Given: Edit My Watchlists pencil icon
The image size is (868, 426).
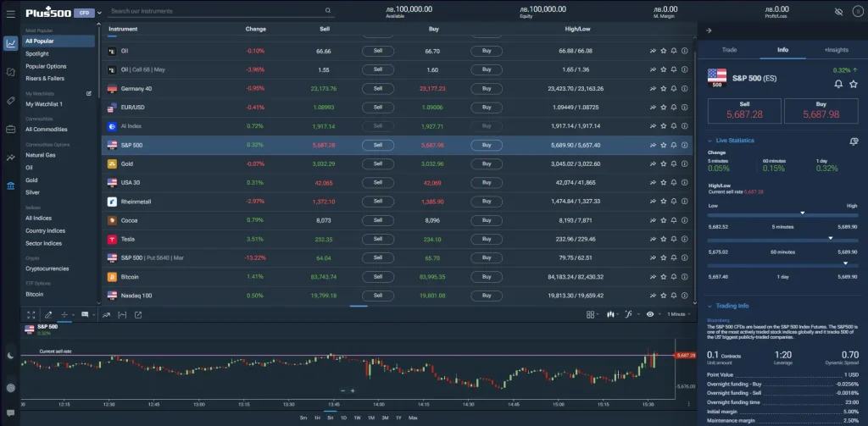Looking at the screenshot, I should pos(88,93).
